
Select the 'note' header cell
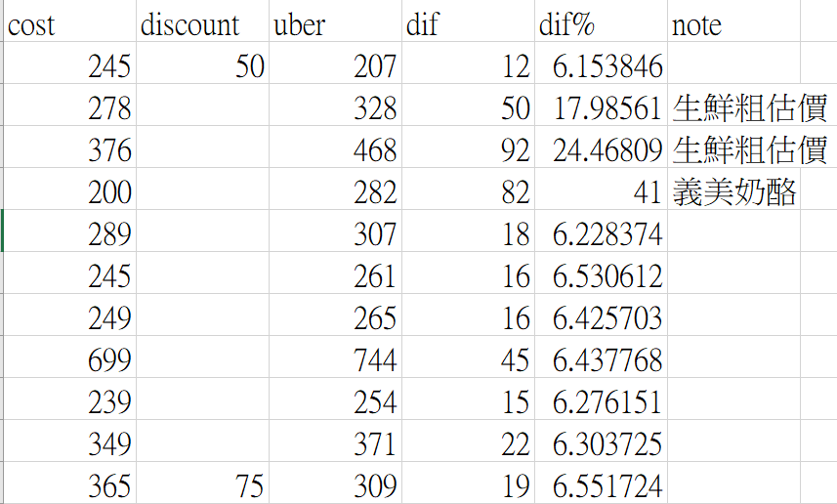coord(733,24)
